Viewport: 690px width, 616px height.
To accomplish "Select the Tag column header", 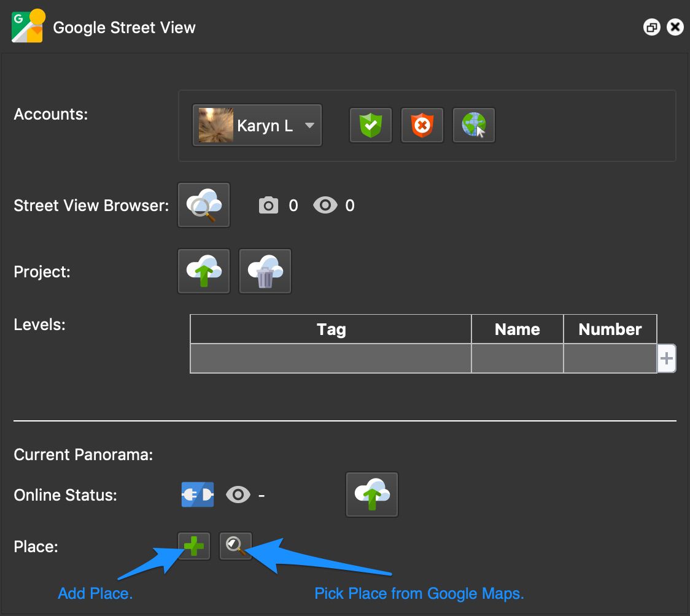I will point(331,329).
